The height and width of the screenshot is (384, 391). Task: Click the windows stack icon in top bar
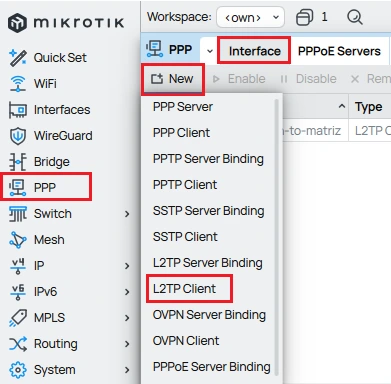304,17
